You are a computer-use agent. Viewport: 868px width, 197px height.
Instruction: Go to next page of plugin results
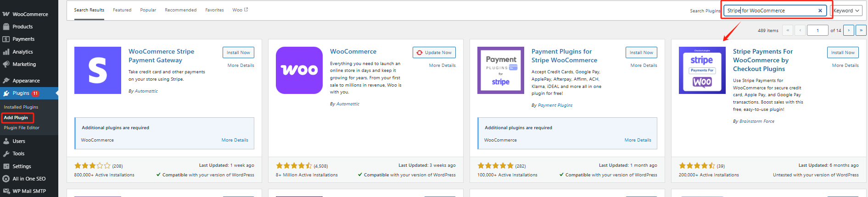click(849, 30)
